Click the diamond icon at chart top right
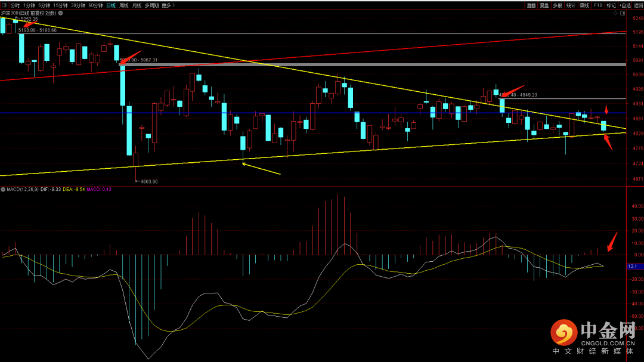644x362 pixels. point(615,13)
